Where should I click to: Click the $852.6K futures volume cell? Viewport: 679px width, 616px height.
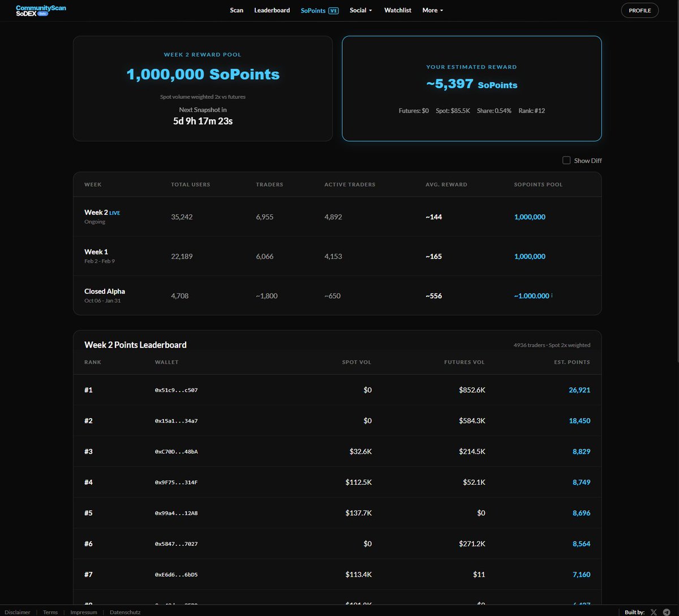point(472,390)
